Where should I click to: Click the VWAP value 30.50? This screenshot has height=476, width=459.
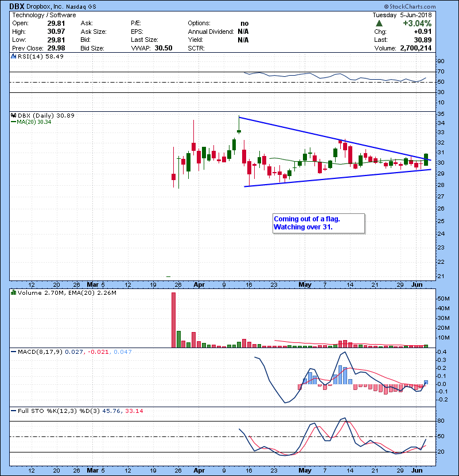164,48
